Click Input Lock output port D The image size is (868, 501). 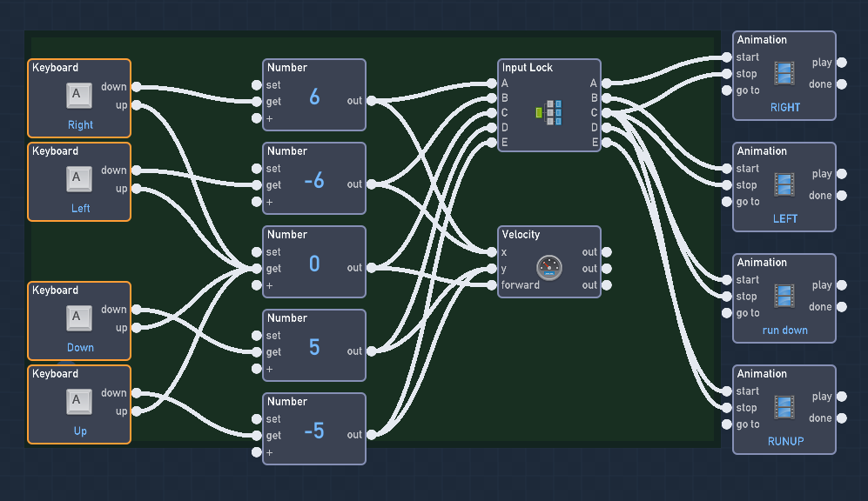607,128
